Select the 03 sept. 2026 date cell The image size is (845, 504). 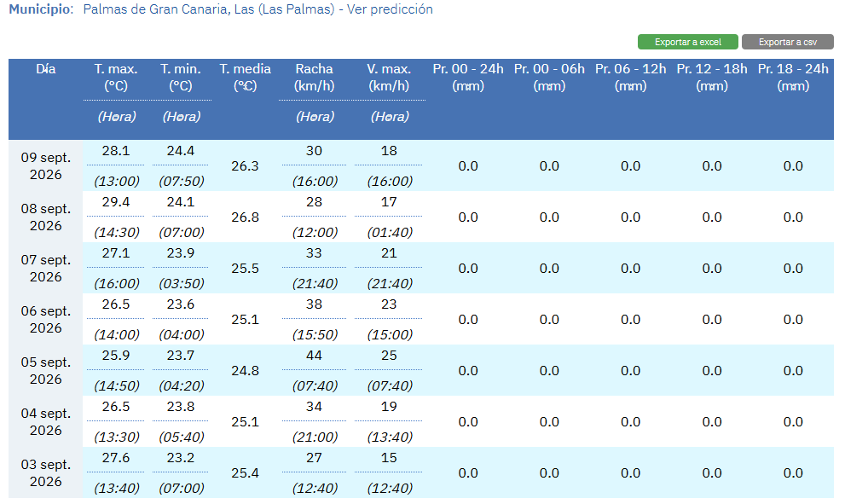click(x=46, y=472)
